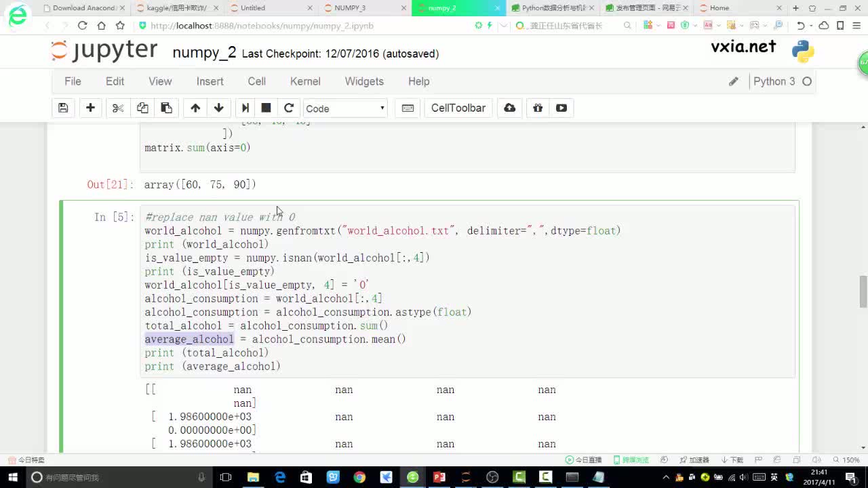The image size is (868, 488).
Task: Save the notebook with the floppy disk icon
Action: pyautogui.click(x=63, y=108)
